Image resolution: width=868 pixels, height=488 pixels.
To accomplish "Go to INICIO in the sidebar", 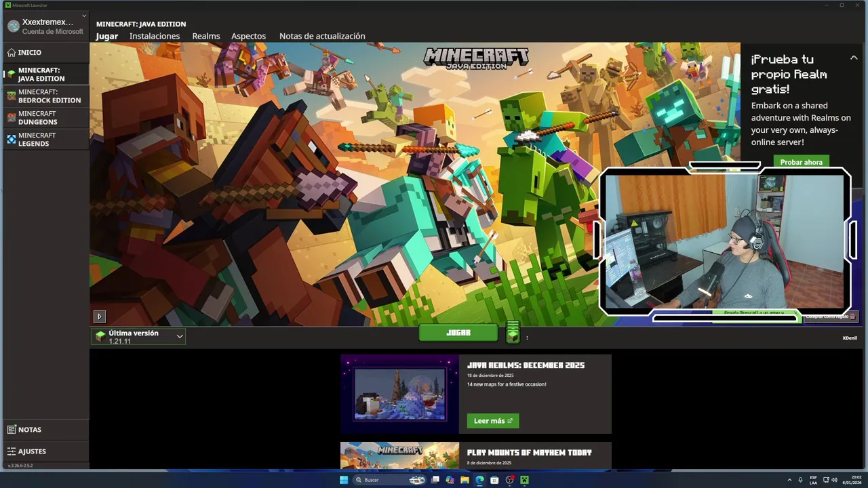I will (x=45, y=52).
